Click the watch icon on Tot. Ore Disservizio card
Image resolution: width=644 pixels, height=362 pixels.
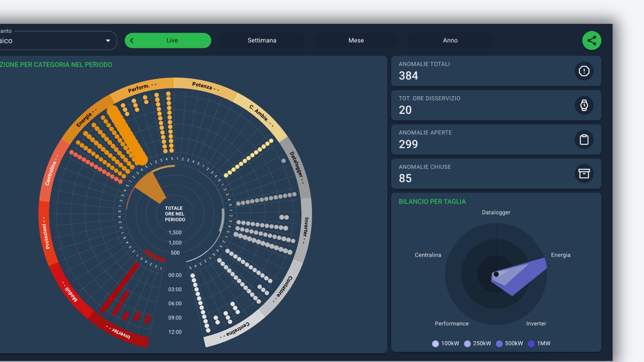[x=584, y=105]
